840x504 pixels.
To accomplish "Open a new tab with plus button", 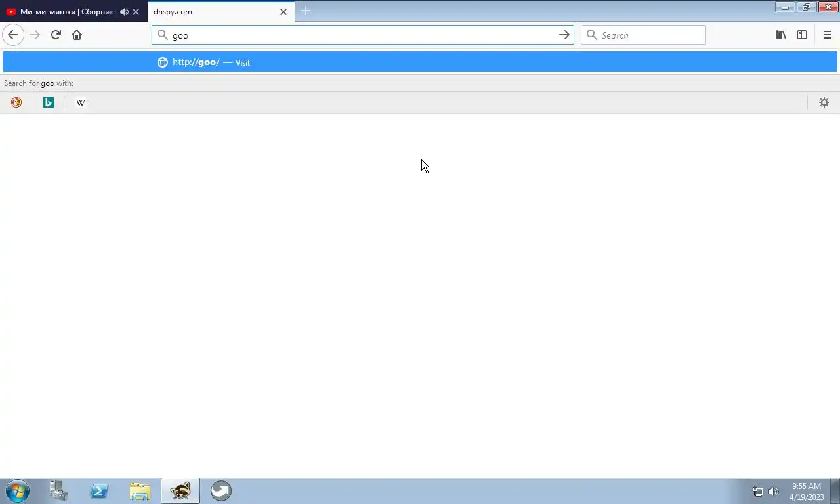I will point(306,11).
